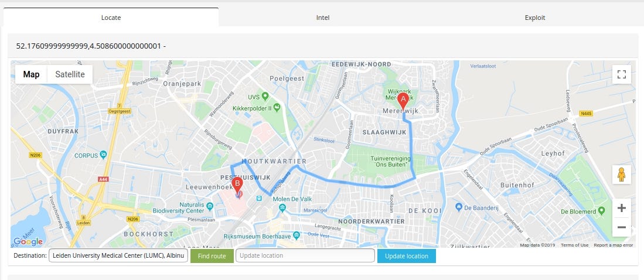Click the N206 road shield near Duyfrak
Viewport: 644px width, 280px height.
(36, 155)
